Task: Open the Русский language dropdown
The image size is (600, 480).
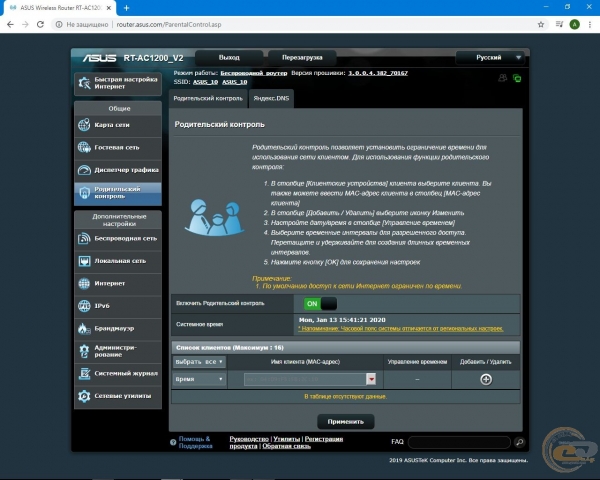Action: tap(490, 58)
